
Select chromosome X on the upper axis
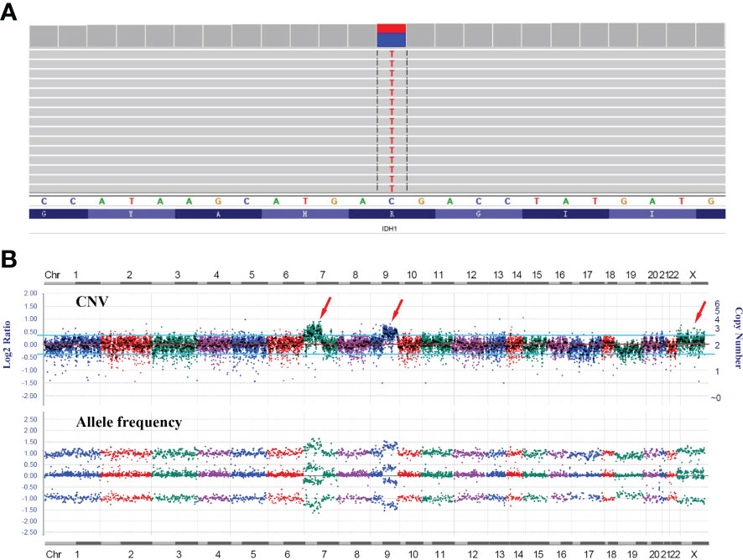point(693,275)
